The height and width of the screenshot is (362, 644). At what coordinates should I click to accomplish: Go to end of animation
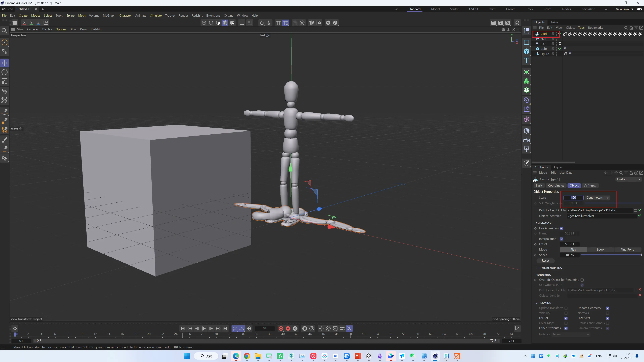pyautogui.click(x=225, y=328)
